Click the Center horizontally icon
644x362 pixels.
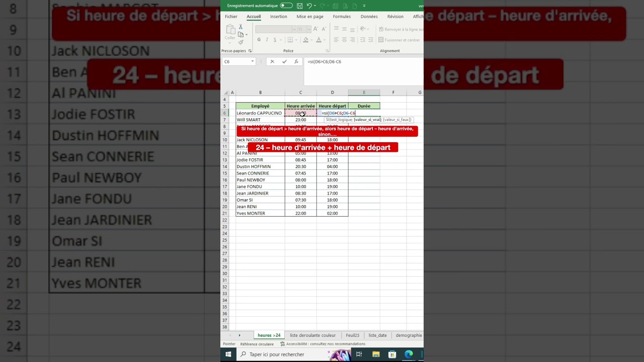coord(344,40)
